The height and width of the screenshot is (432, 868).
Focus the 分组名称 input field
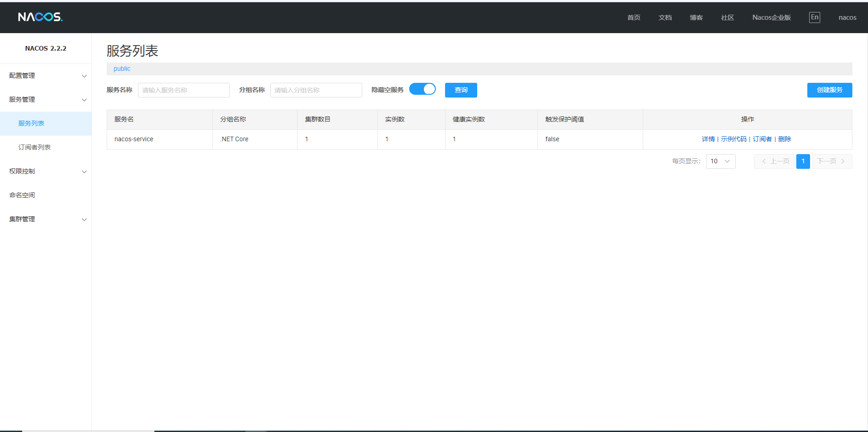(x=316, y=90)
